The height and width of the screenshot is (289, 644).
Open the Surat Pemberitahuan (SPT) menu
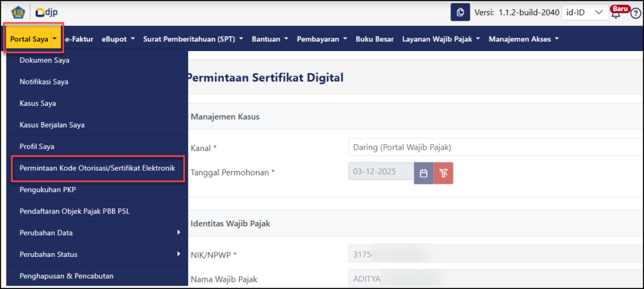click(x=193, y=39)
